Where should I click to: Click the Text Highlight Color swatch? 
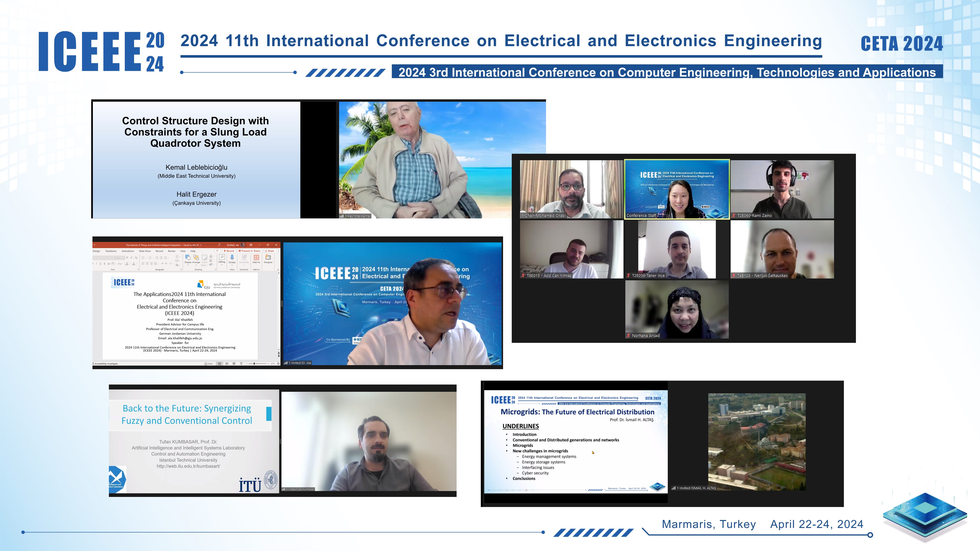127,263
